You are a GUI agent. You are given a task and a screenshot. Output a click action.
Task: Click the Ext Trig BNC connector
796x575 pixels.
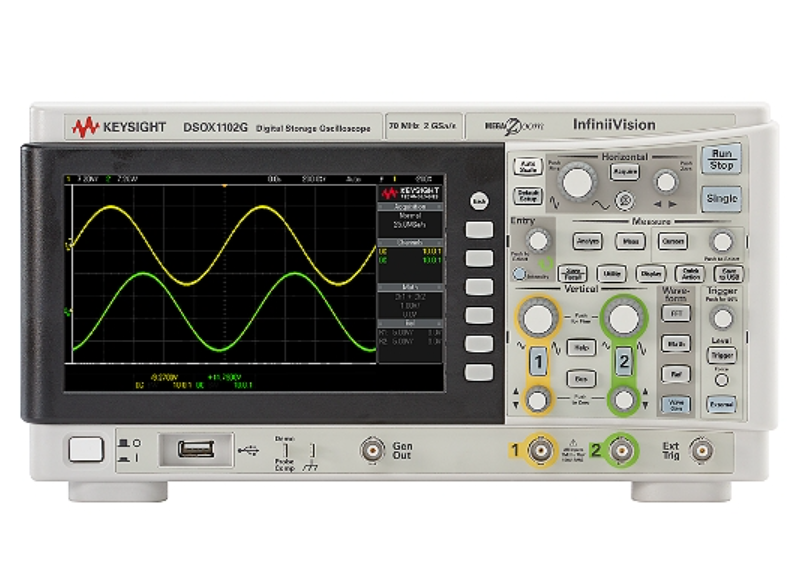pyautogui.click(x=702, y=450)
